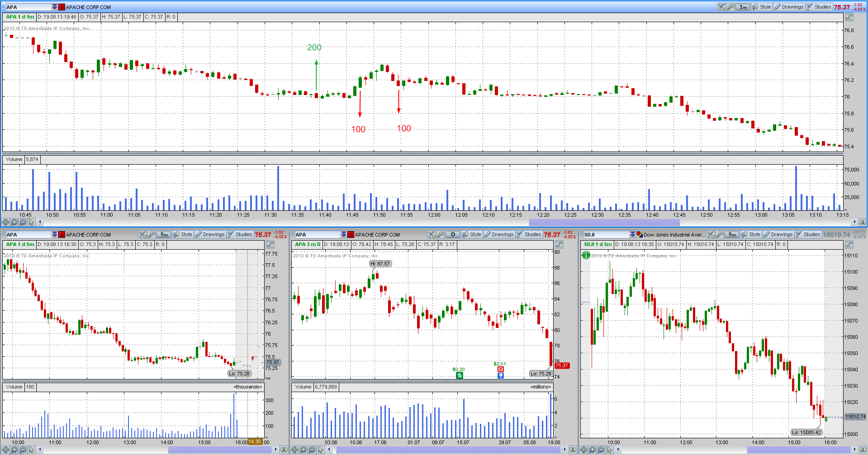The image size is (868, 455).
Task: Open Studies on the APA 5m chart
Action: tap(240, 234)
